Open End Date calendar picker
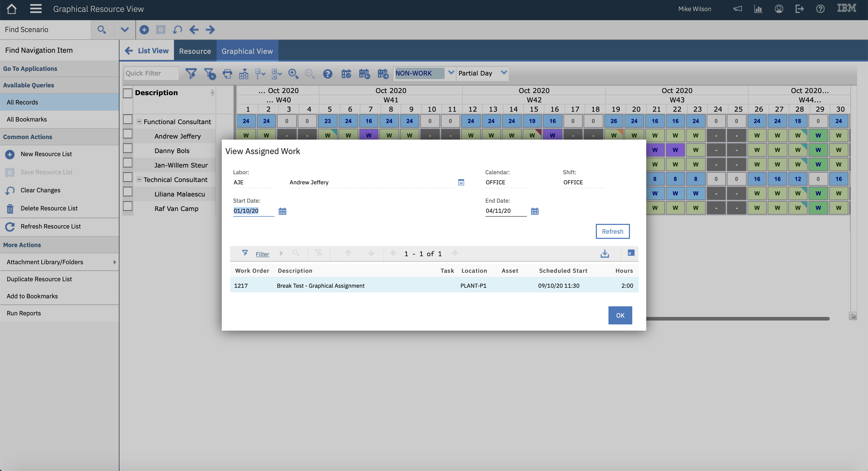Screen dimensions: 868x471 tap(534, 211)
